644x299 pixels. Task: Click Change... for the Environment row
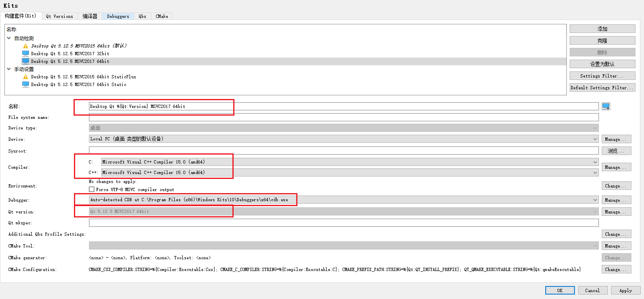[616, 186]
